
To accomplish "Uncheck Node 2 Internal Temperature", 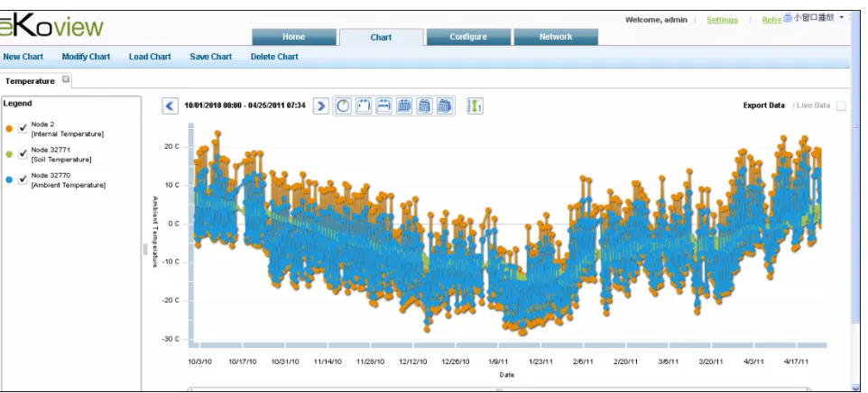I will pos(23,128).
